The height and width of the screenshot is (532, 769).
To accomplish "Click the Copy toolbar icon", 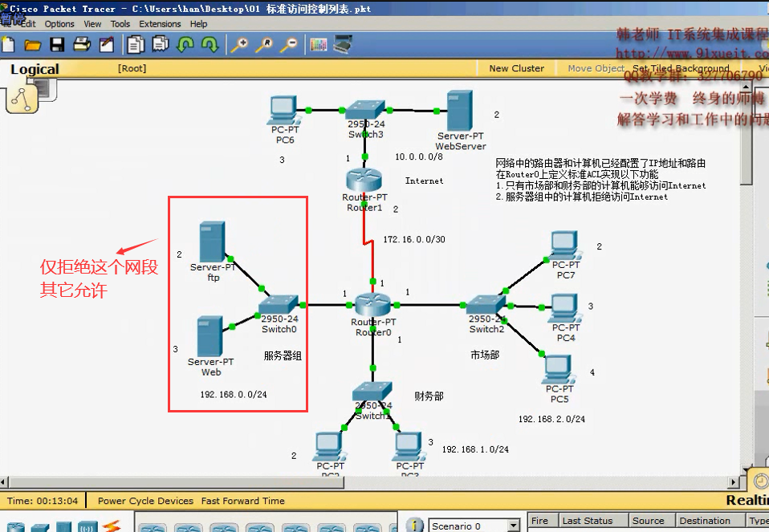I will coord(136,45).
